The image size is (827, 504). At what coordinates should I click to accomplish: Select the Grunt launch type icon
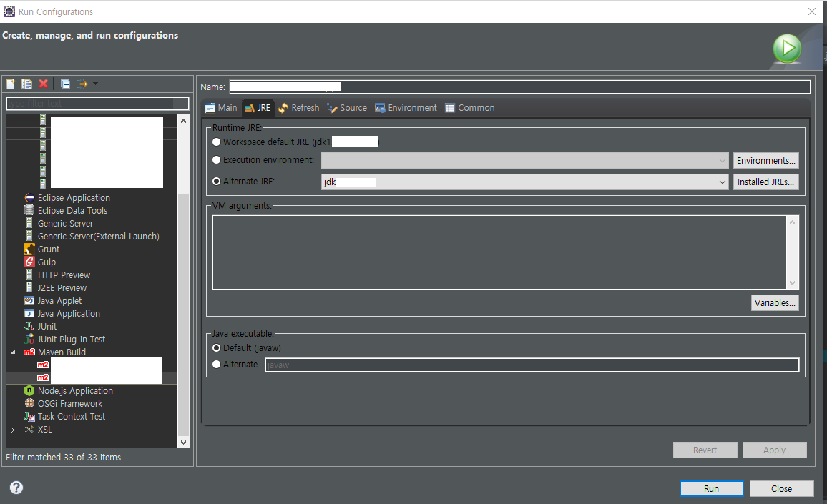(x=29, y=249)
